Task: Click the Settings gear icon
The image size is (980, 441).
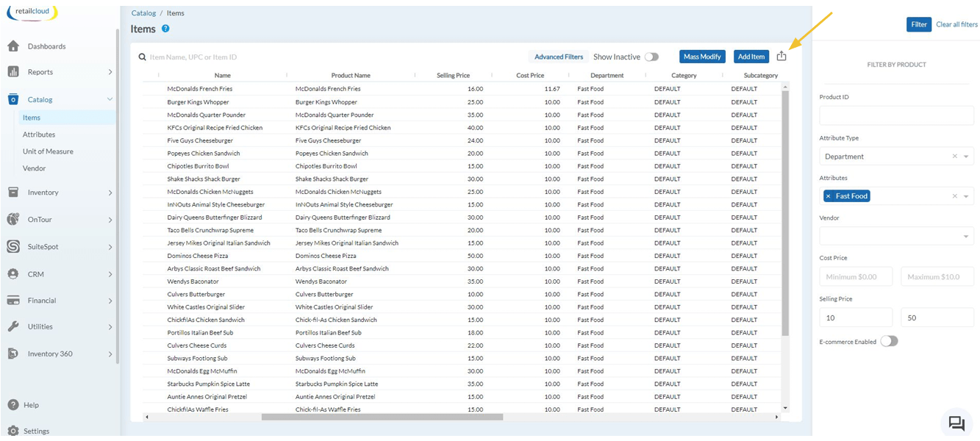Action: pyautogui.click(x=13, y=431)
